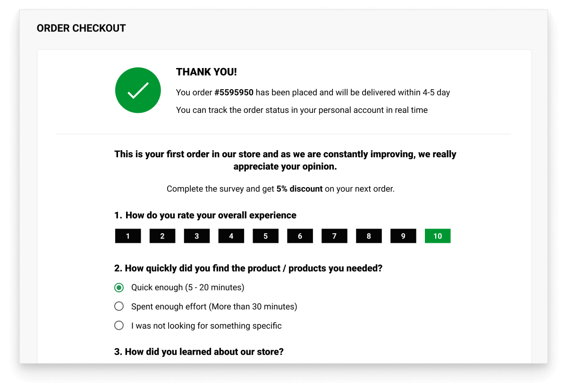Rate overall experience as 4
The image size is (567, 392).
click(231, 236)
